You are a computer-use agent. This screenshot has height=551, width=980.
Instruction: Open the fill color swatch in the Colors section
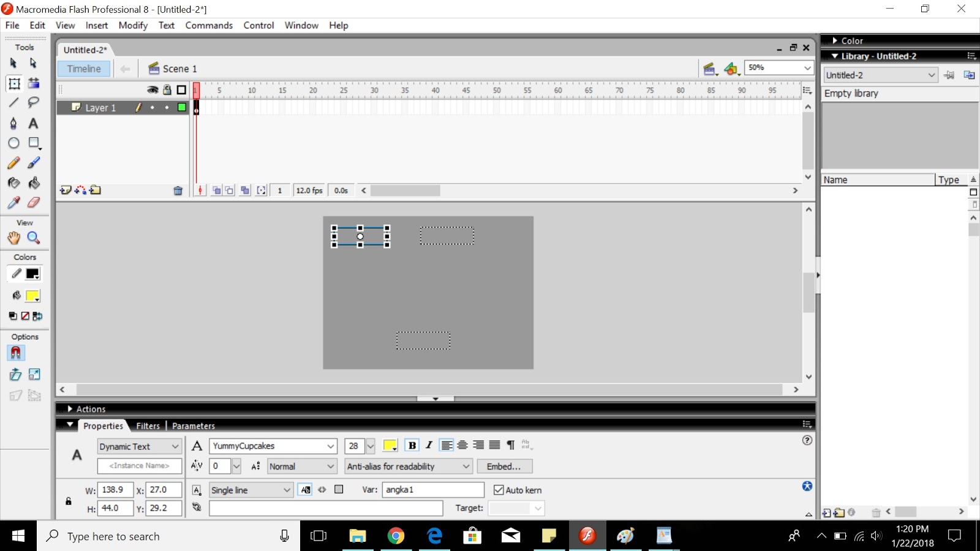(33, 296)
